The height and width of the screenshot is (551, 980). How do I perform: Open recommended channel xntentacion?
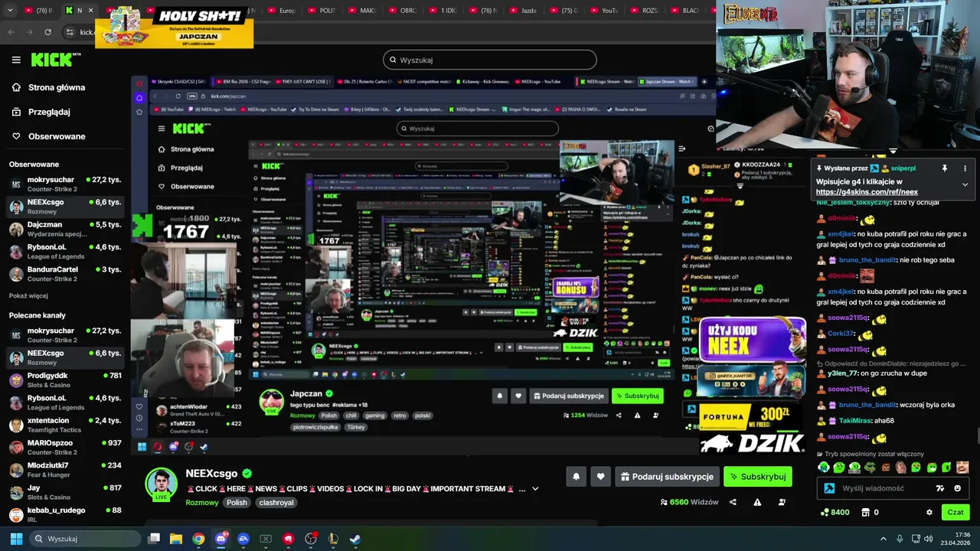pyautogui.click(x=65, y=425)
